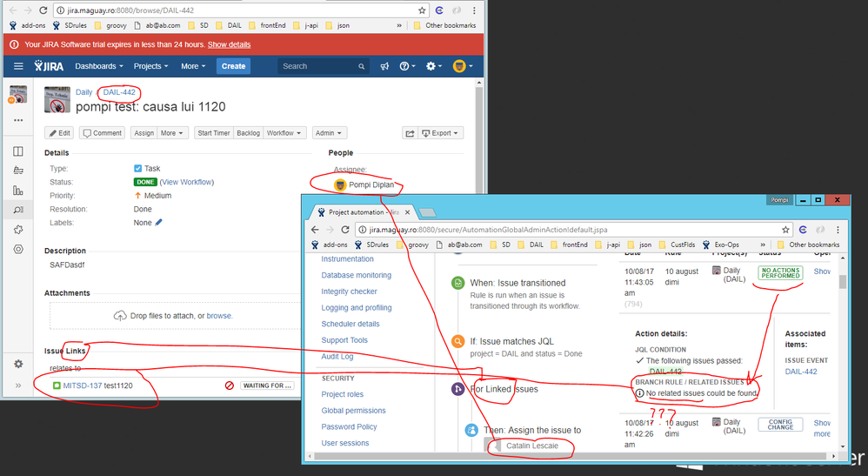Viewport: 868px width, 476px height.
Task: Open Global permissions in admin sidebar
Action: [353, 411]
